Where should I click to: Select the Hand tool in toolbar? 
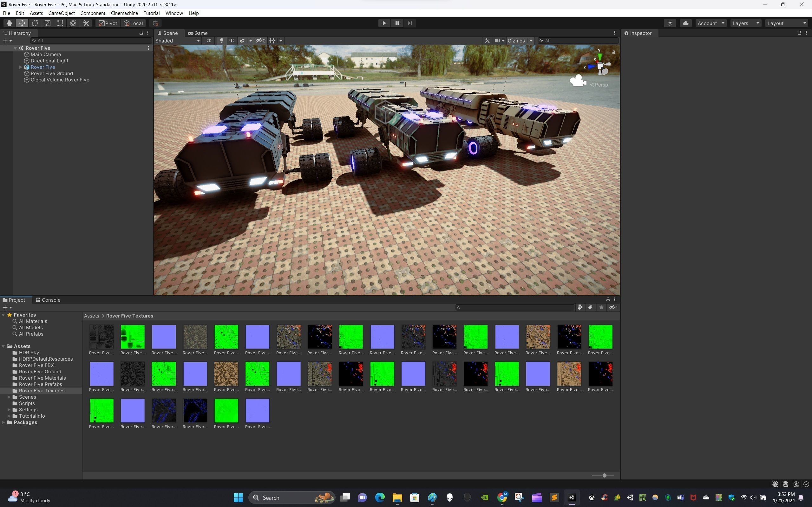coord(10,23)
